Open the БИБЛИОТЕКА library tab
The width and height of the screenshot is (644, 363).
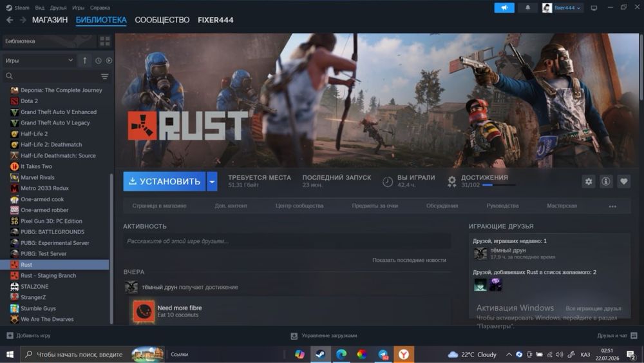tap(101, 20)
